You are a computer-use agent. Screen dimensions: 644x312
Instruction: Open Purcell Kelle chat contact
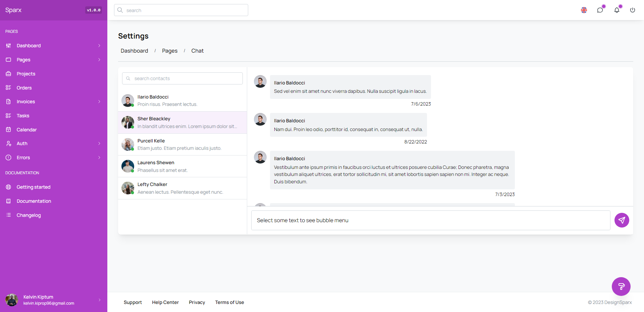182,144
